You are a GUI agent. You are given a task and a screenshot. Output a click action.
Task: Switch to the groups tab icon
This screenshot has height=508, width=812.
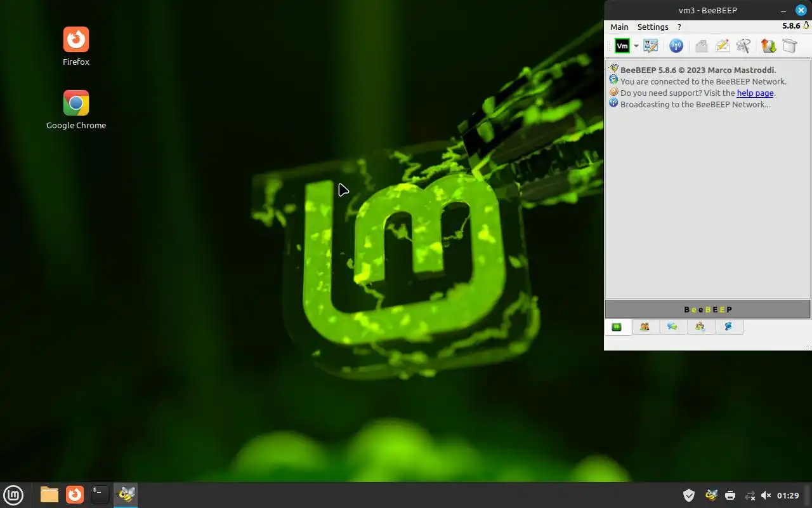pyautogui.click(x=700, y=327)
